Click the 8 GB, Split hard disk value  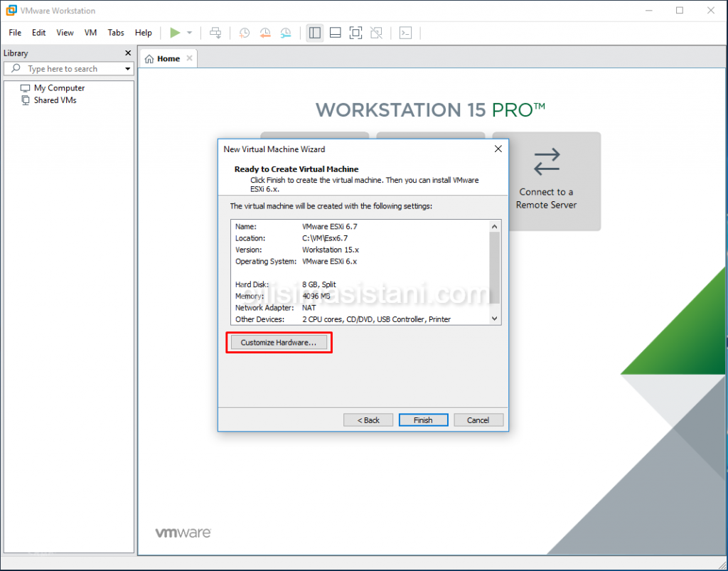pos(319,284)
